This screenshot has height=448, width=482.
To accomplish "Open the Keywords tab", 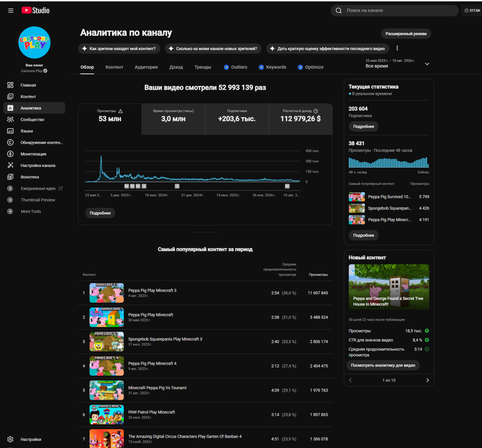I will coord(272,67).
